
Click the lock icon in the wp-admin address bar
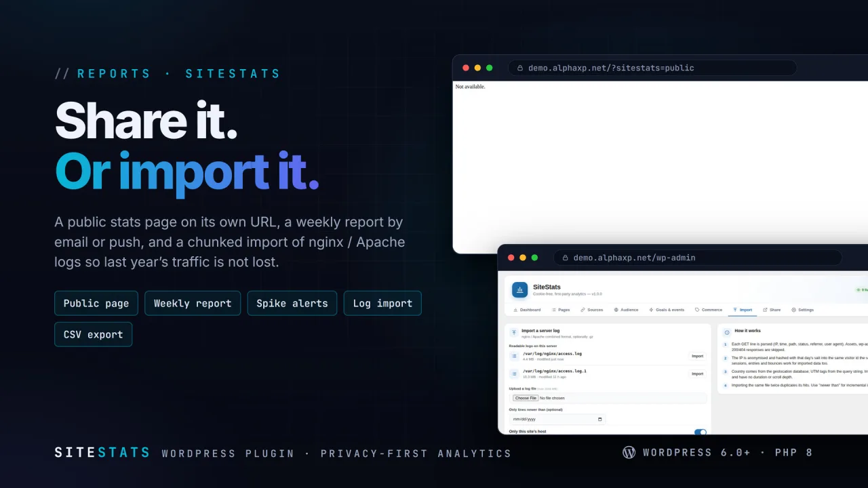coord(565,258)
